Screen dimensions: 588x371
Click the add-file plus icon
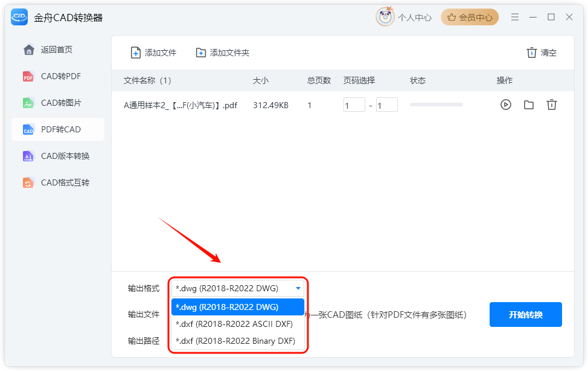click(135, 53)
